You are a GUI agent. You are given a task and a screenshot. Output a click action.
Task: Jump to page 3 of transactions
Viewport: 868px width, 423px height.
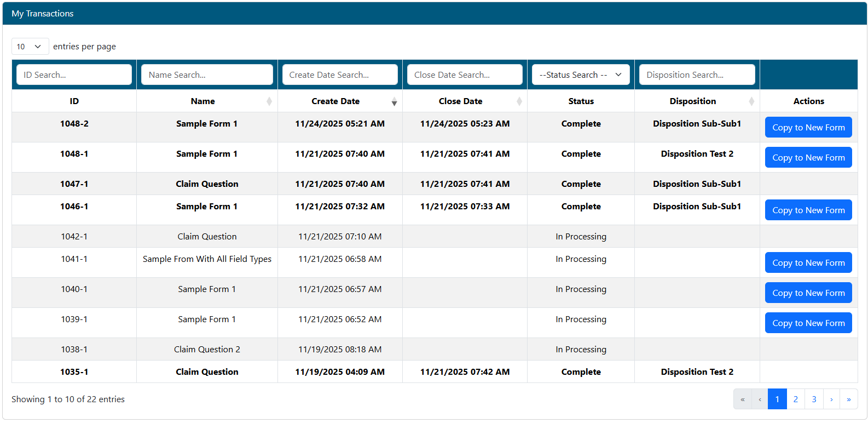(x=814, y=399)
